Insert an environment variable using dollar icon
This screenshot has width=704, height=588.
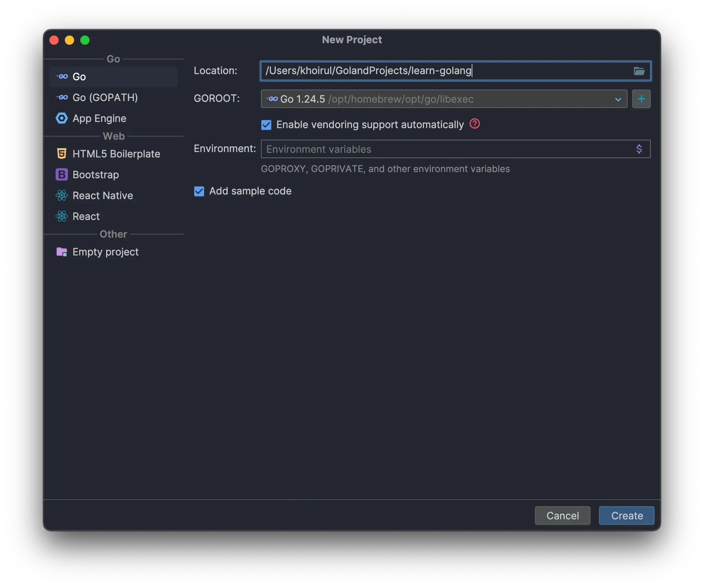pos(639,149)
